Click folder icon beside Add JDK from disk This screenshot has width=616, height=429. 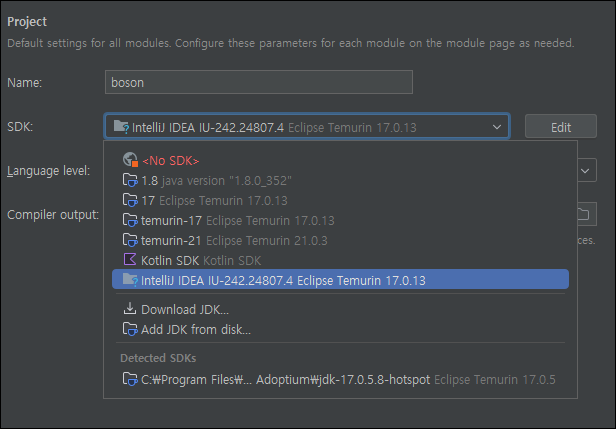click(x=130, y=329)
